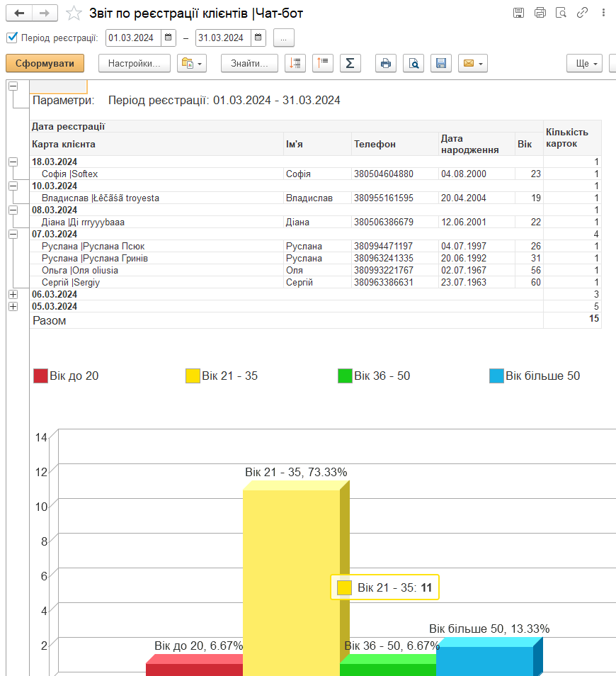Image resolution: width=616 pixels, height=676 pixels.
Task: Click the start date field 01.03.2024
Action: point(133,38)
